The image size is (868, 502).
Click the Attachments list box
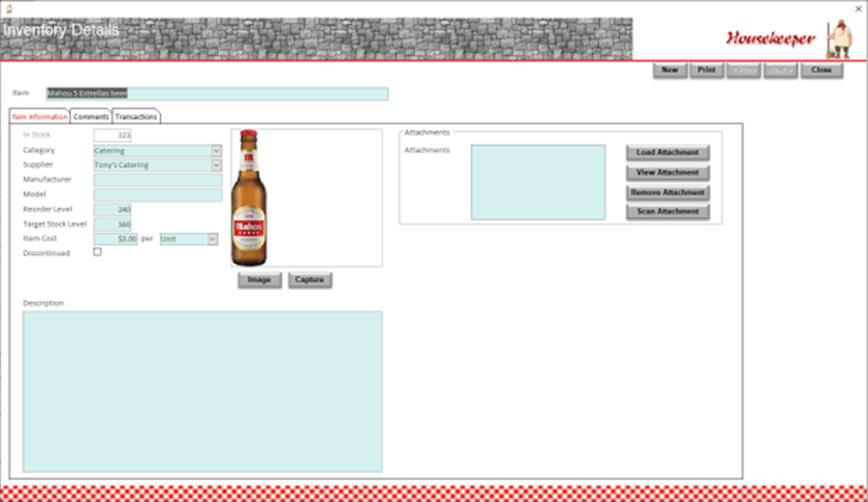538,182
